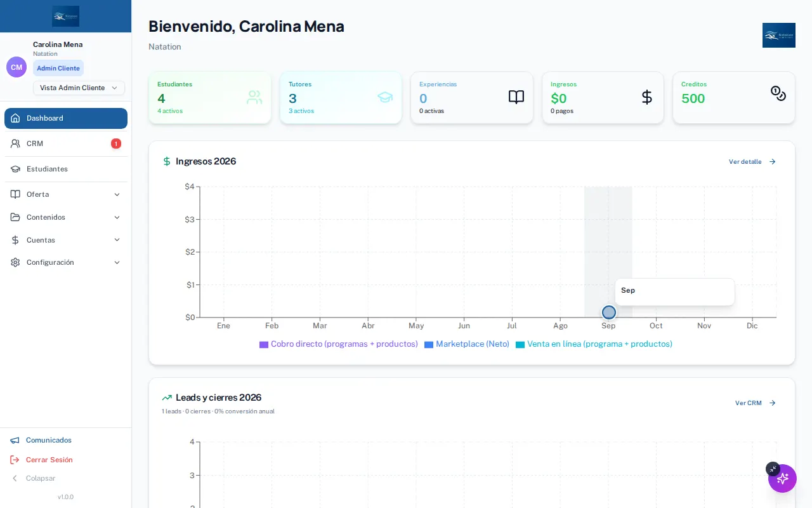Click the Oferta book icon
812x508 pixels.
(x=15, y=194)
